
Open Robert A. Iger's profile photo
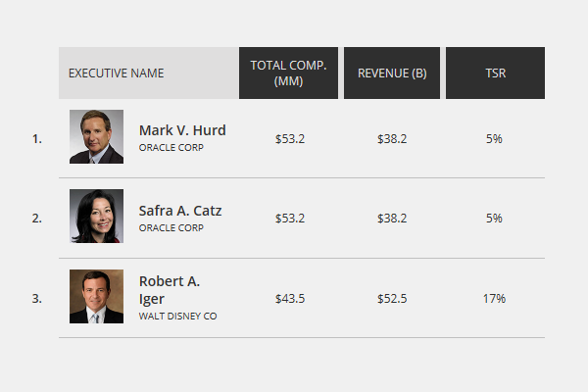[x=96, y=296]
